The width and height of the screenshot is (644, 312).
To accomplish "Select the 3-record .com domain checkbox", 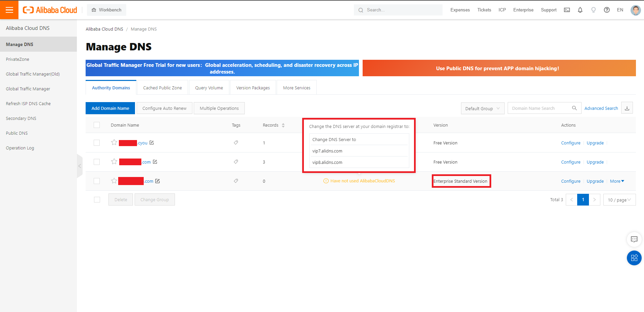I will pyautogui.click(x=97, y=162).
